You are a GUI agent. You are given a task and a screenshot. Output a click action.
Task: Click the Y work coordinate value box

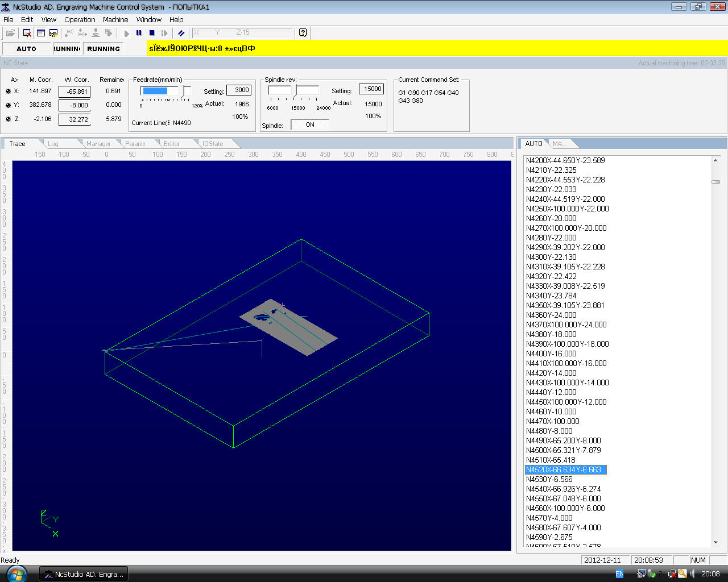click(x=75, y=105)
